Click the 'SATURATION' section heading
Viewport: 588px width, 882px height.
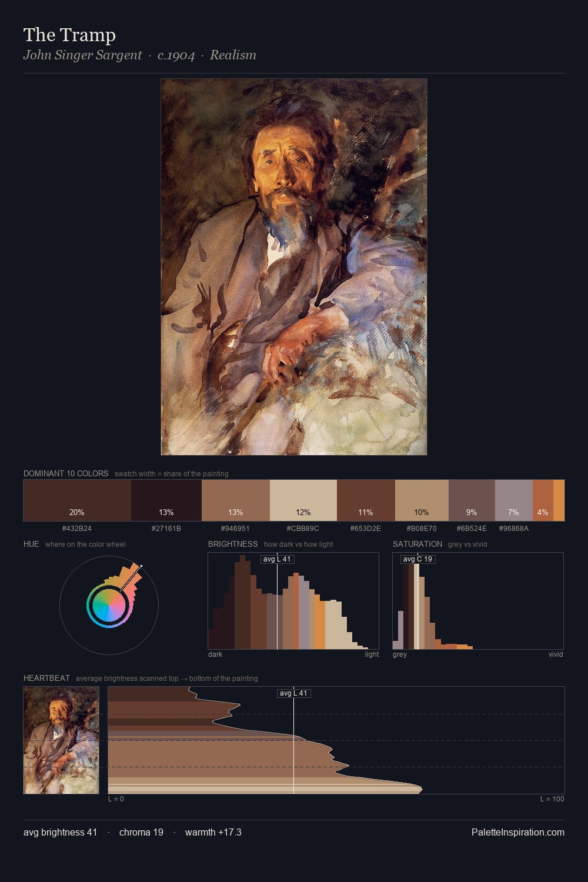(417, 544)
